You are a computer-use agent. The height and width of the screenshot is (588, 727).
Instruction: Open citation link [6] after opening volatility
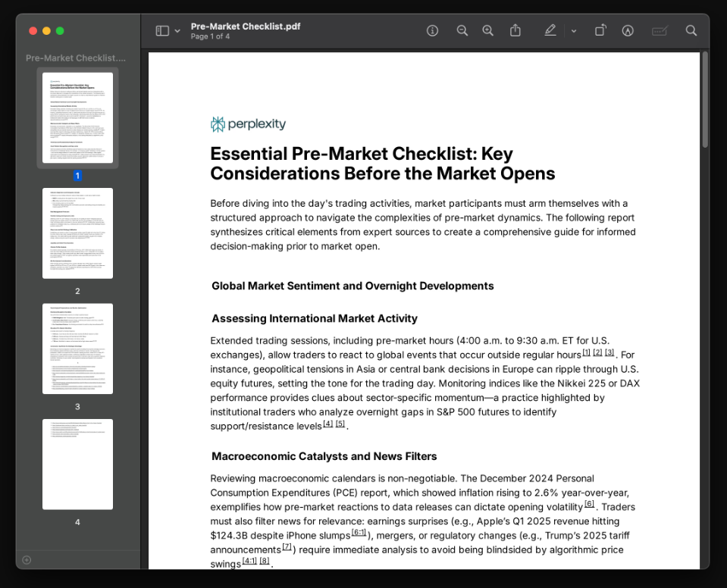(589, 504)
